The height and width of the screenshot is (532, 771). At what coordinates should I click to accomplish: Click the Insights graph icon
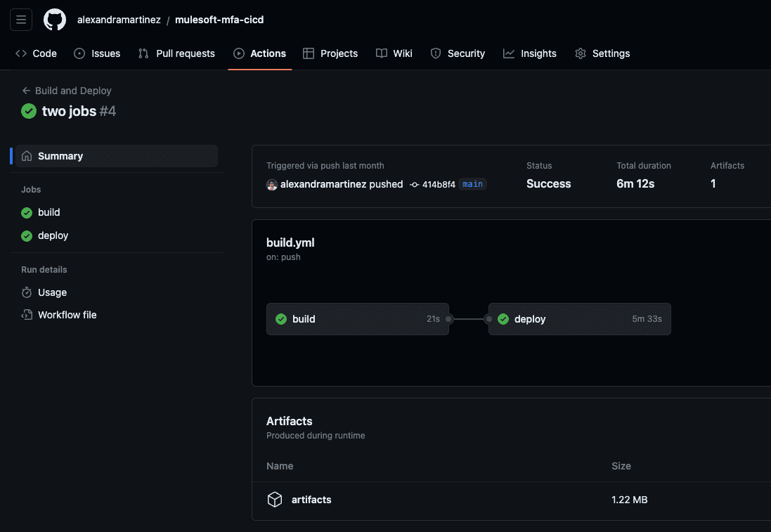pos(509,53)
